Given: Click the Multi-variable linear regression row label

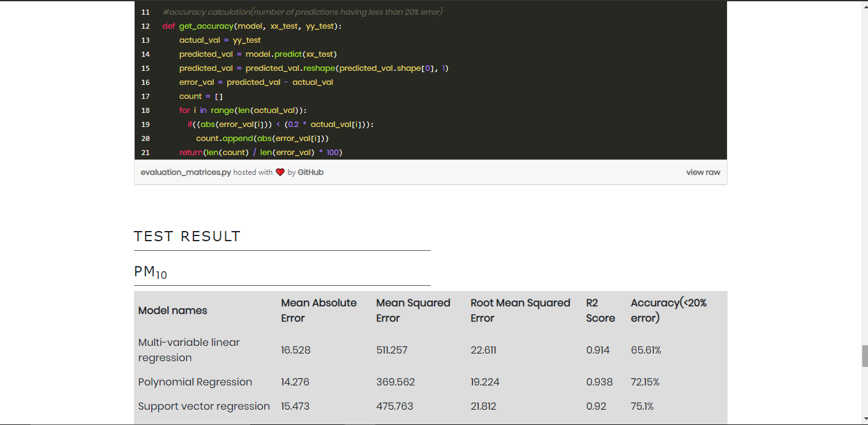Looking at the screenshot, I should click(x=189, y=350).
